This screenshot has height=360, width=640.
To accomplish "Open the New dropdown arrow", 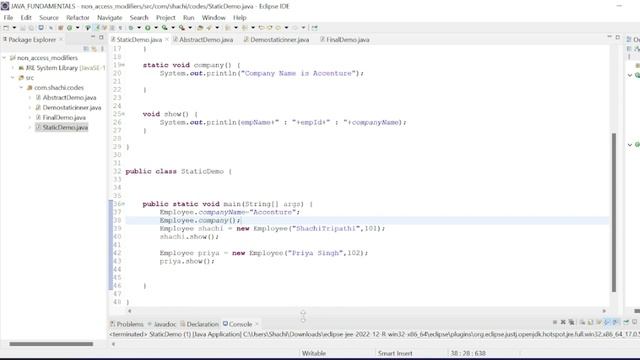I will point(14,28).
